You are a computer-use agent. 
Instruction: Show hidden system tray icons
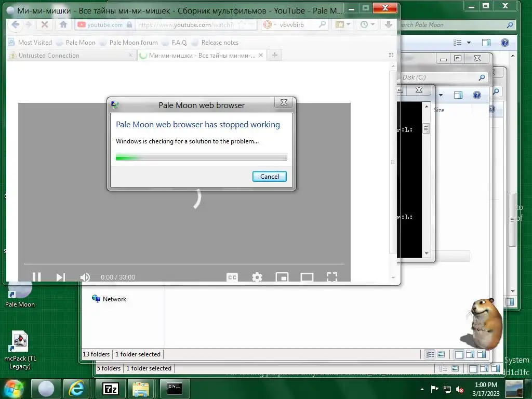[422, 389]
